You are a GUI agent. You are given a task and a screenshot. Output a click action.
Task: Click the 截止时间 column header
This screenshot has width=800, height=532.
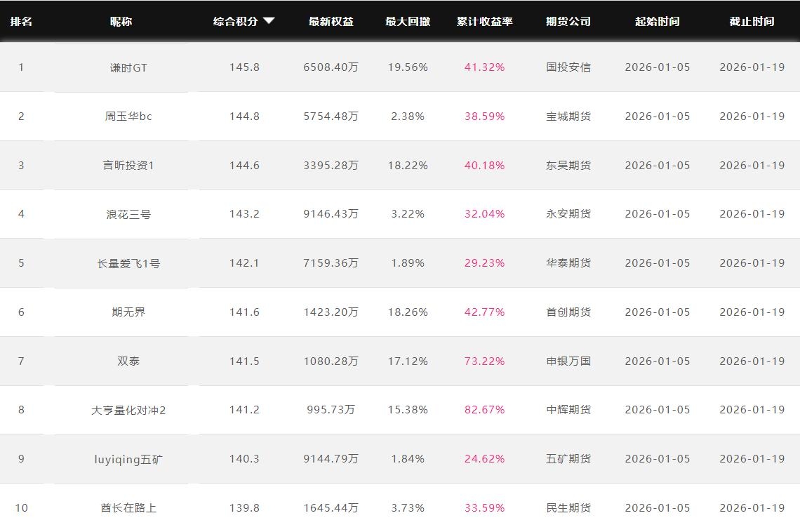pos(752,21)
